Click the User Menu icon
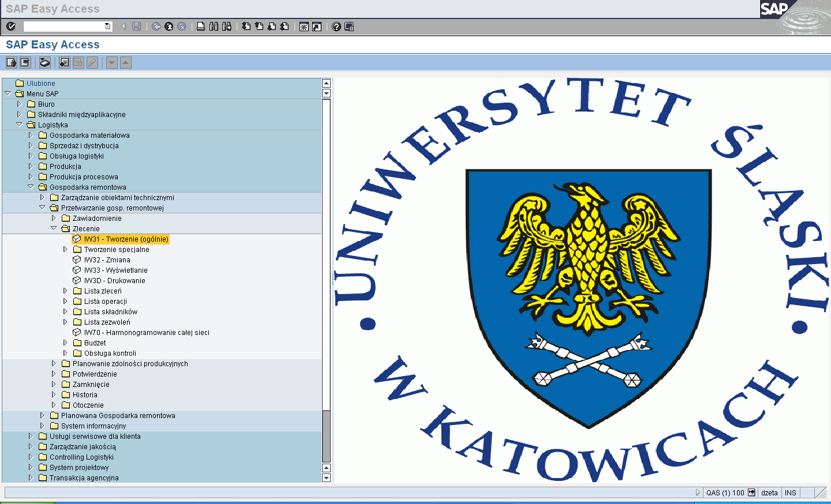Viewport: 831px width, 504px height. click(x=12, y=62)
